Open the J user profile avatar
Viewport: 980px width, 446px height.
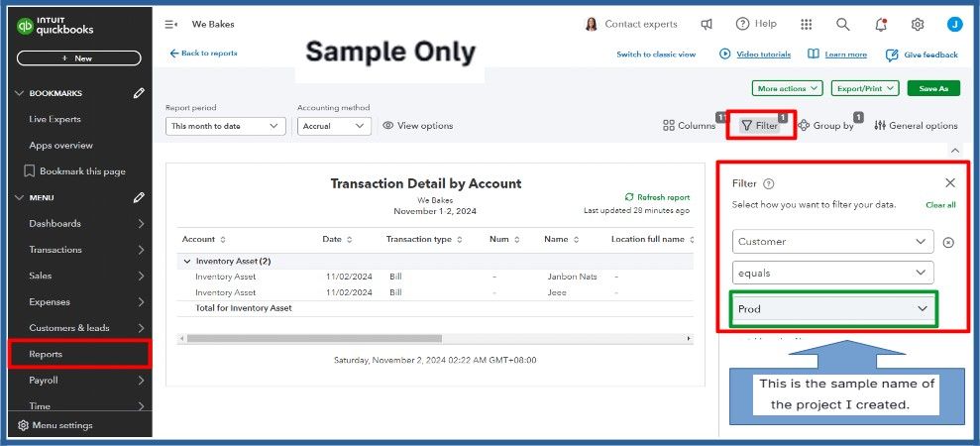pos(954,25)
